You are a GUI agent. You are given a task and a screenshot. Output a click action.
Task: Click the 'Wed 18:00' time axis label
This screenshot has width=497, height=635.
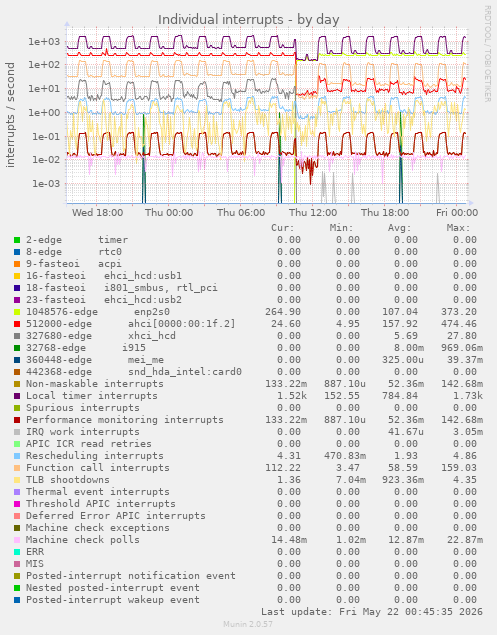point(97,213)
